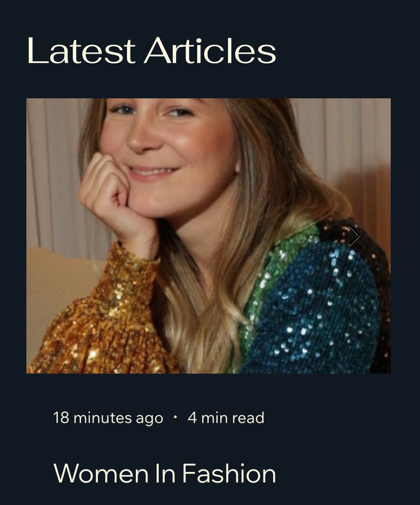The width and height of the screenshot is (420, 505).
Task: Click the word Latest in the section heading
Action: point(82,51)
